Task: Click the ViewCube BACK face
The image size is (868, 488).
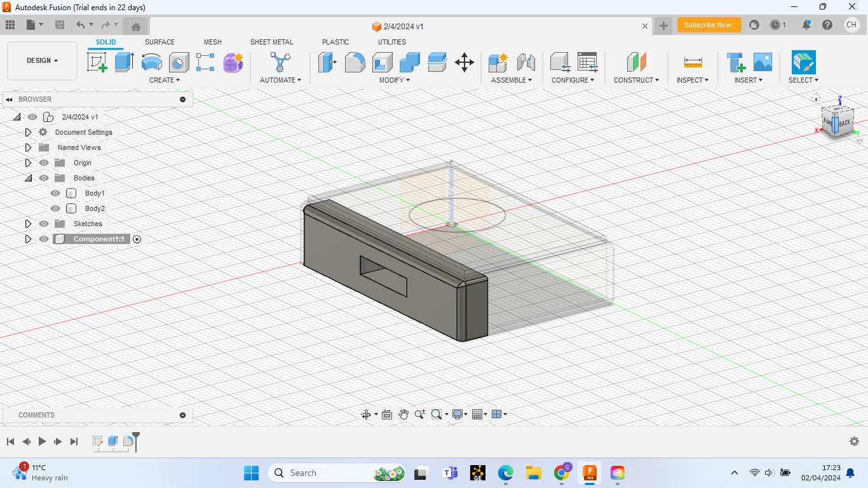Action: (x=844, y=123)
